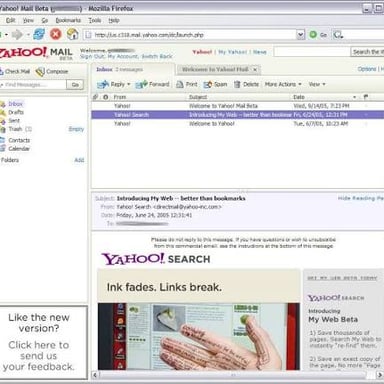Click the Firefox forward arrow button
384x384 pixels.
pyautogui.click(x=17, y=34)
